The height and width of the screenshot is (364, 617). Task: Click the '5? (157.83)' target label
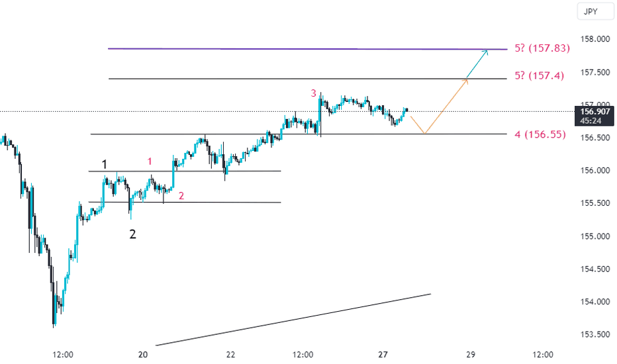point(542,48)
